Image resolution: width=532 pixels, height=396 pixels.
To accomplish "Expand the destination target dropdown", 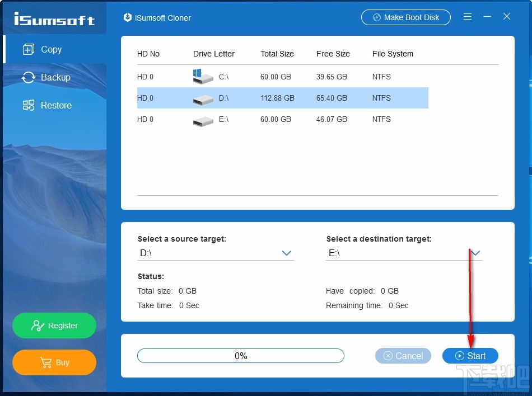I will click(475, 253).
